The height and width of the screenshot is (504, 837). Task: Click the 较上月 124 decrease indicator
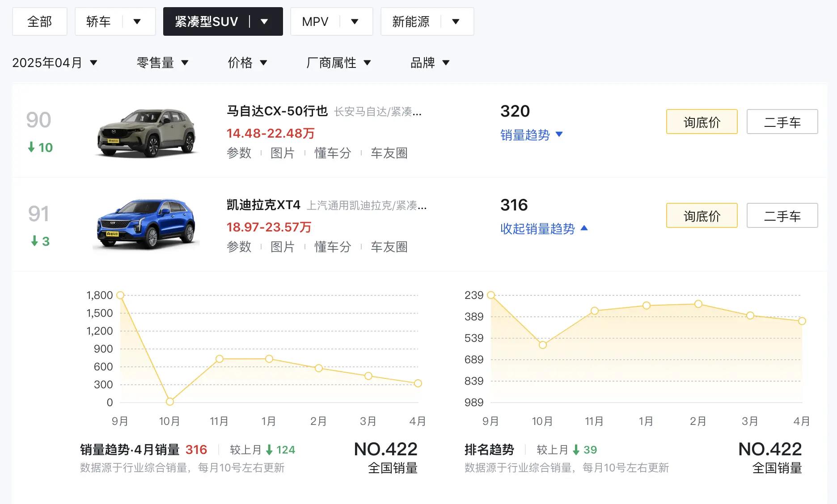pos(262,449)
